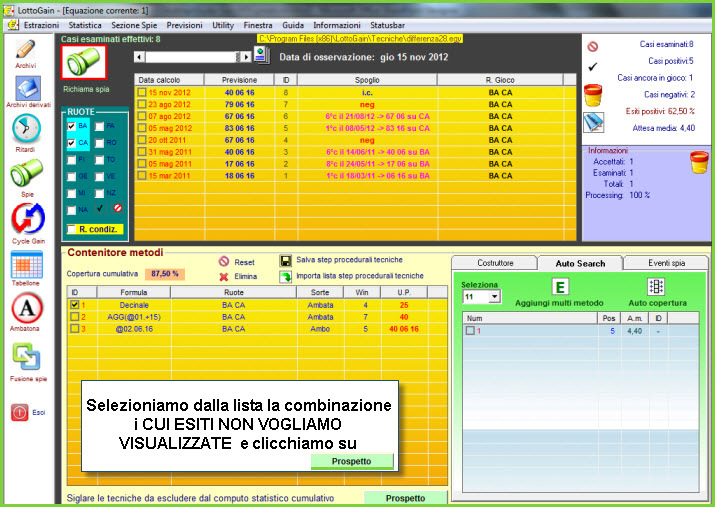This screenshot has width=715, height=507.
Task: Click the Spoglio column header
Action: 367,80
